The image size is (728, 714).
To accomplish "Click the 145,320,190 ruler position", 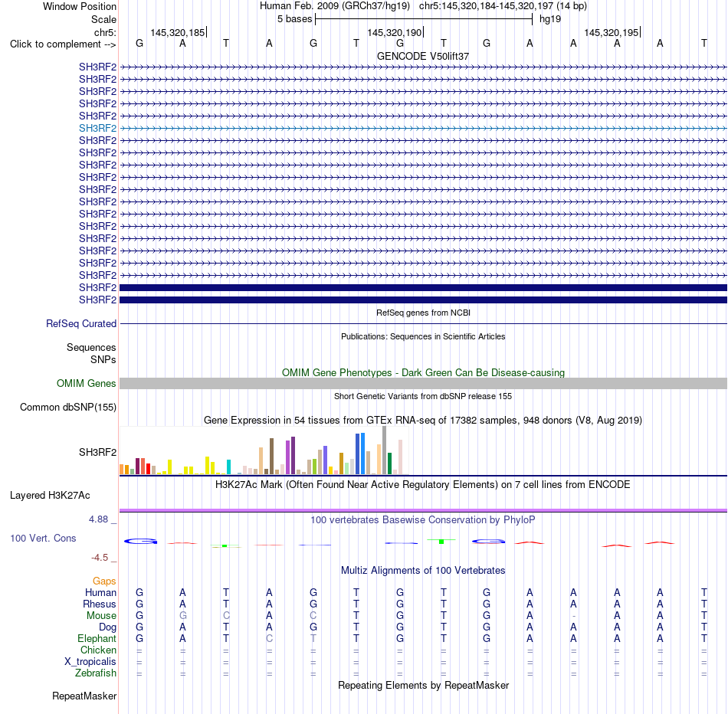I will [394, 32].
